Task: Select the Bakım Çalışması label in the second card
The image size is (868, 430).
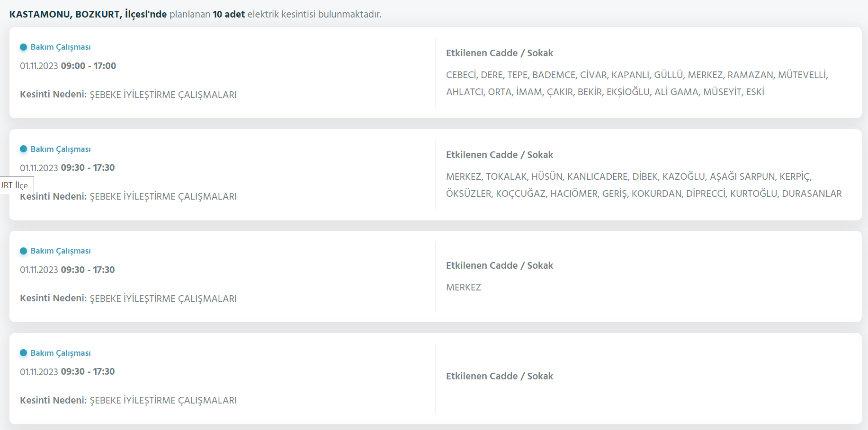Action: (61, 149)
